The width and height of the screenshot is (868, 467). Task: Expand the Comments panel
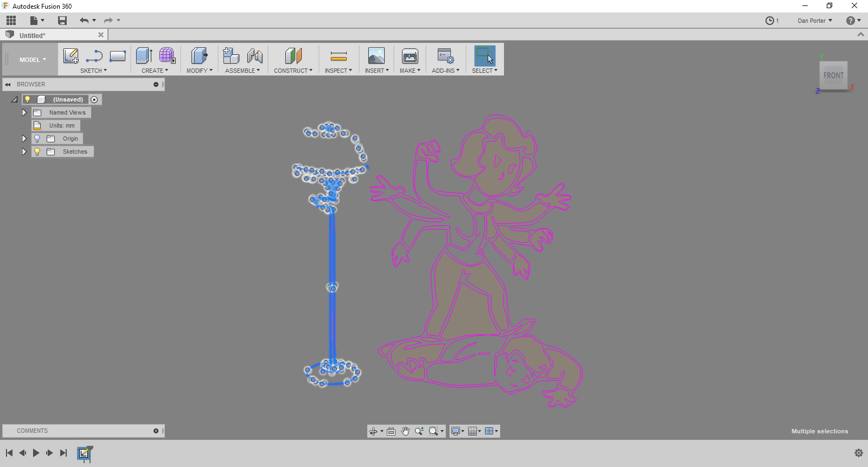click(156, 431)
